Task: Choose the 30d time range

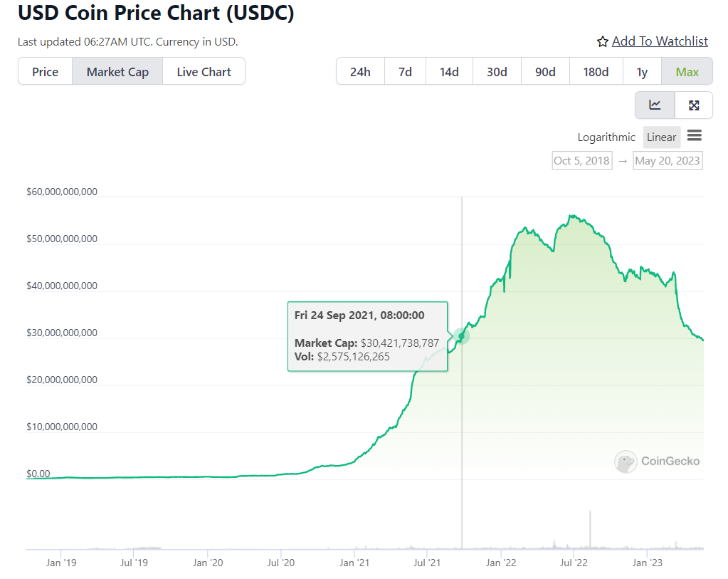Action: [497, 72]
